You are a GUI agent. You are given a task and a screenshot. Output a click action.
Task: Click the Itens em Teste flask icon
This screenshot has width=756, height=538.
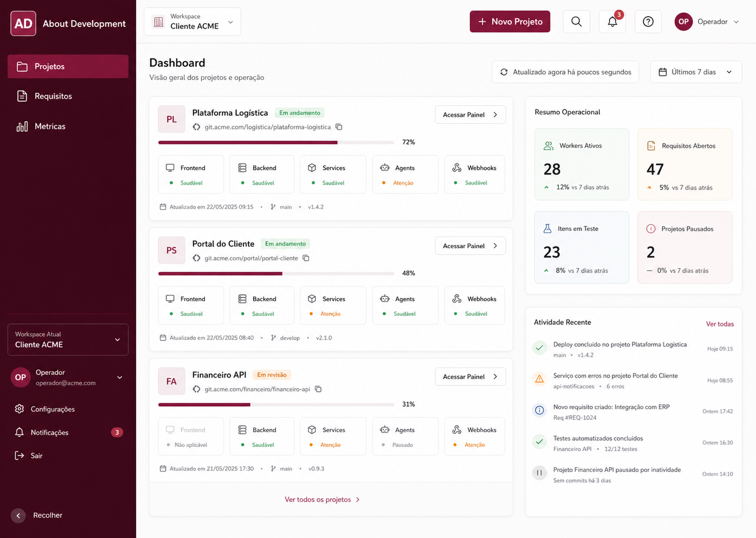click(548, 229)
